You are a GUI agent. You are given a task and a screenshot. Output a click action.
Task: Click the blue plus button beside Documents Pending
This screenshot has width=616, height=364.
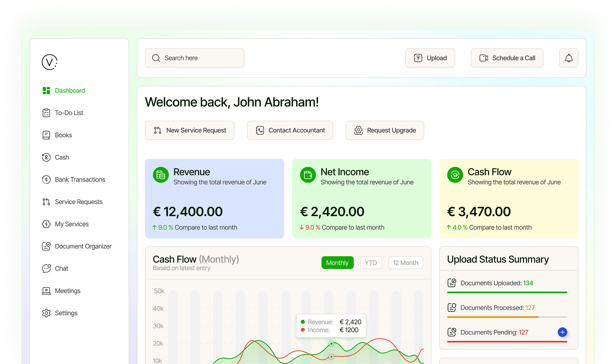(x=562, y=332)
